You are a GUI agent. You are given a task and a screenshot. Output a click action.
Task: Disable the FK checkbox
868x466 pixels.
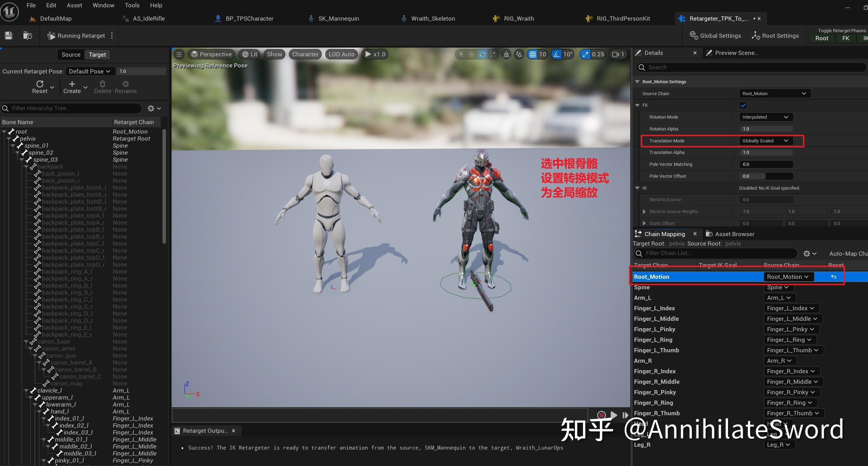click(743, 105)
